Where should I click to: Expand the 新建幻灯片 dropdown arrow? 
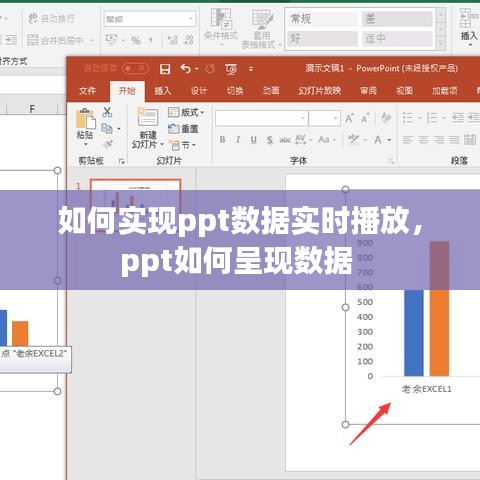(x=162, y=145)
